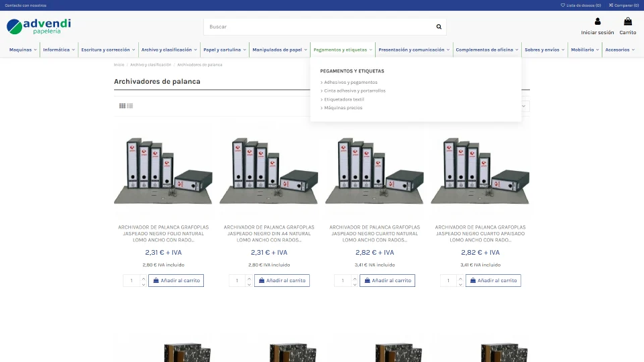Click the advendi papelería logo
This screenshot has height=362, width=644.
click(39, 26)
